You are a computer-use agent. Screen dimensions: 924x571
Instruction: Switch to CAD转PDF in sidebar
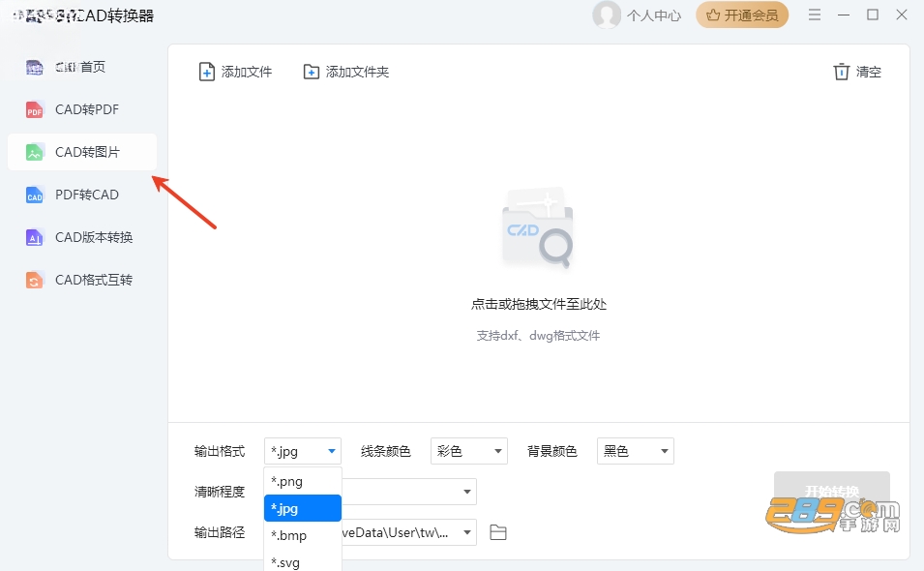[x=82, y=109]
